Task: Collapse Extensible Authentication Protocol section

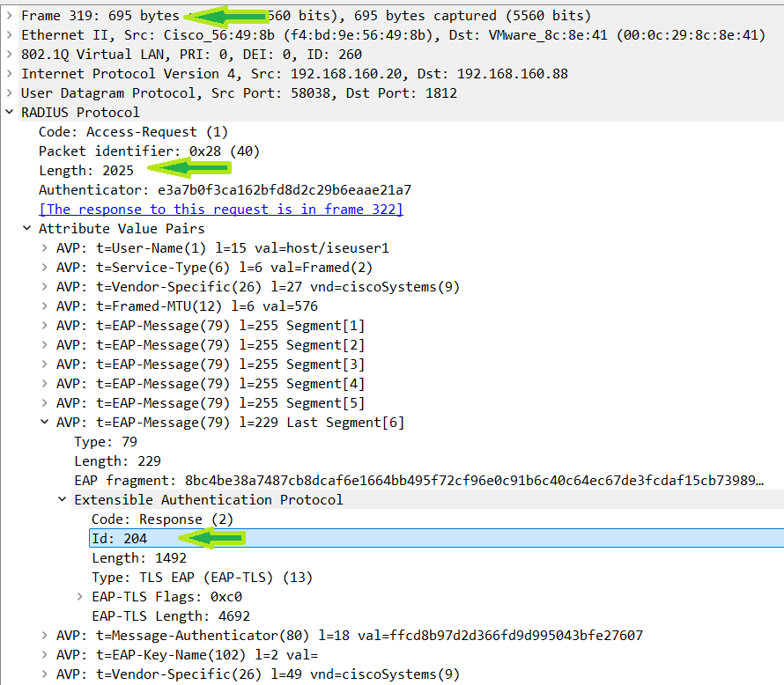Action: (63, 500)
